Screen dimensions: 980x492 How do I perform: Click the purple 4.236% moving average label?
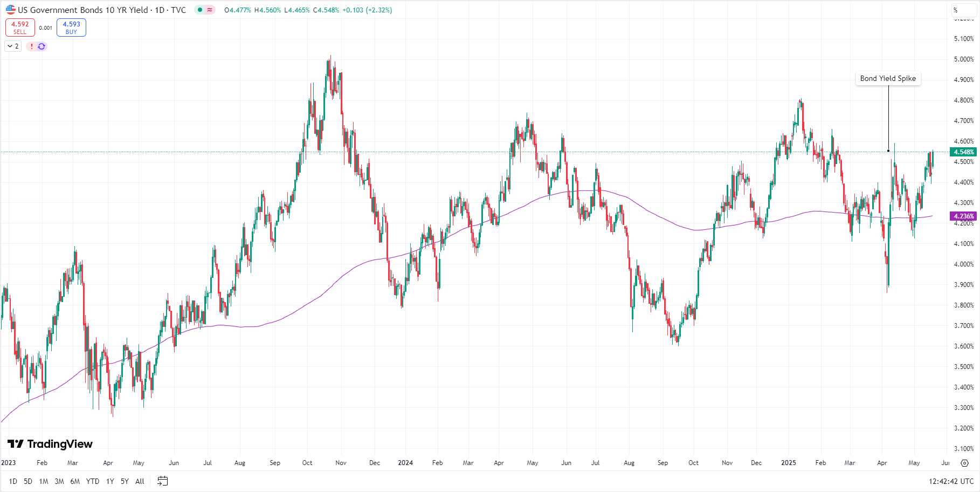[x=963, y=216]
